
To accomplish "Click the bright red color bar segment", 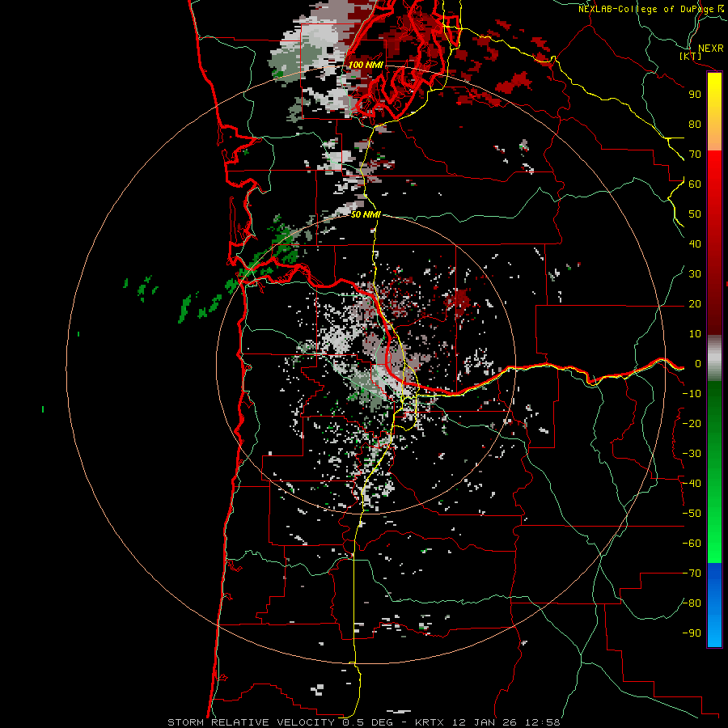I will click(x=714, y=167).
